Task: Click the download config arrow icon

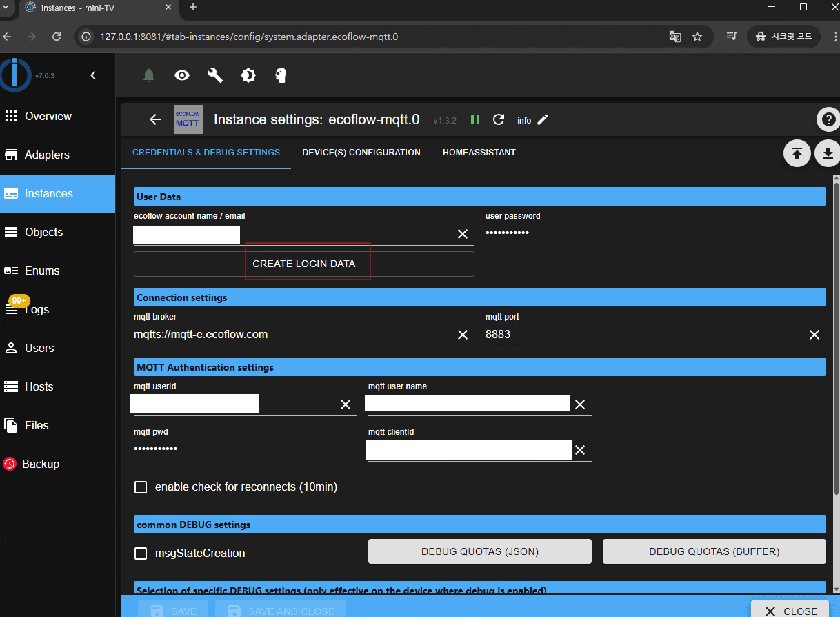Action: pyautogui.click(x=828, y=153)
